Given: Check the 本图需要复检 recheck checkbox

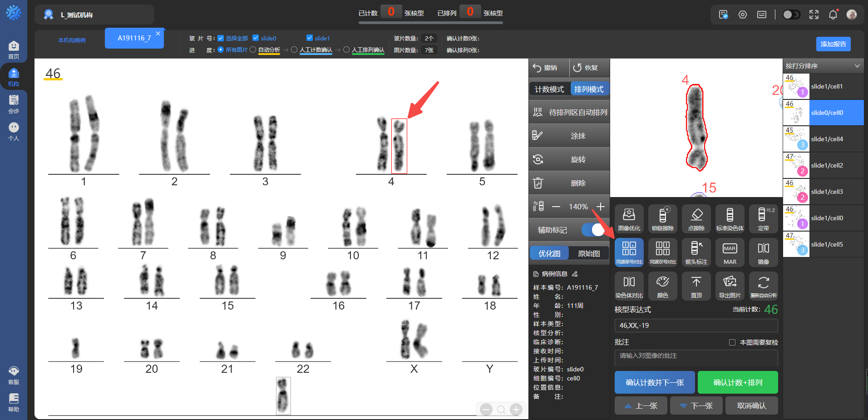Looking at the screenshot, I should 732,342.
